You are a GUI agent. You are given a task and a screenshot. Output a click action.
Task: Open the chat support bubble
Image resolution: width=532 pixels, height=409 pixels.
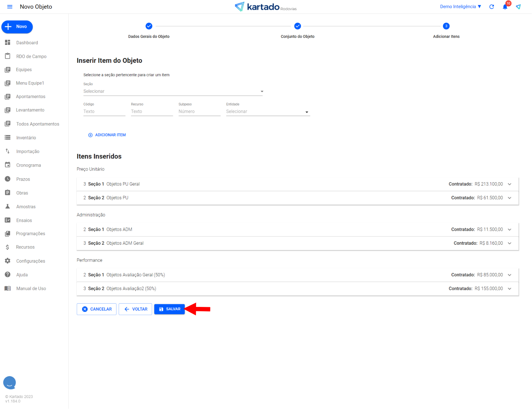click(10, 383)
